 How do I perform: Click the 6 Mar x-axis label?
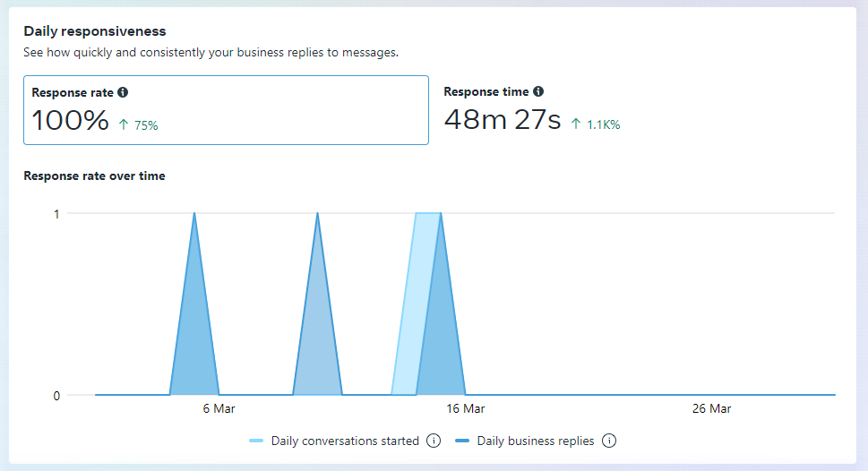click(x=219, y=408)
